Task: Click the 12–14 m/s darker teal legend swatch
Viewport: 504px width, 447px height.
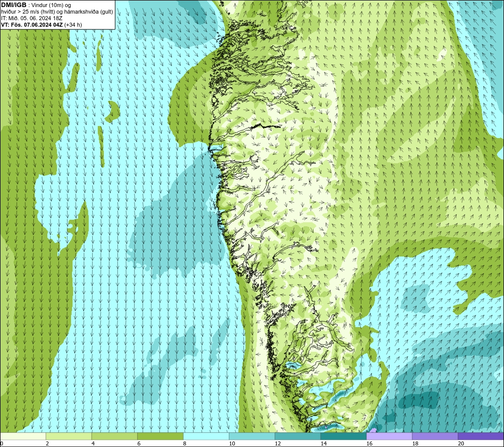Action: click(298, 436)
